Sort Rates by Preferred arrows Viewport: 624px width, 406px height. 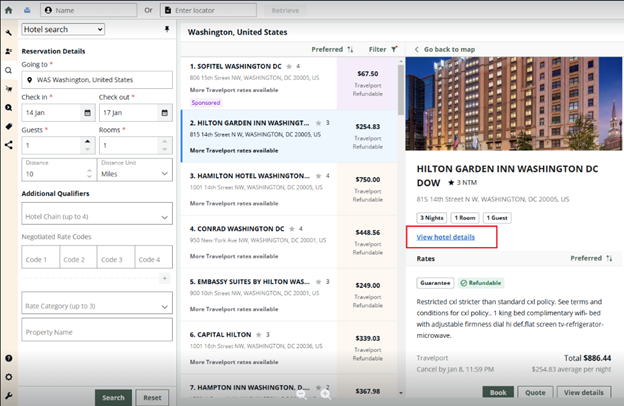[x=609, y=258]
